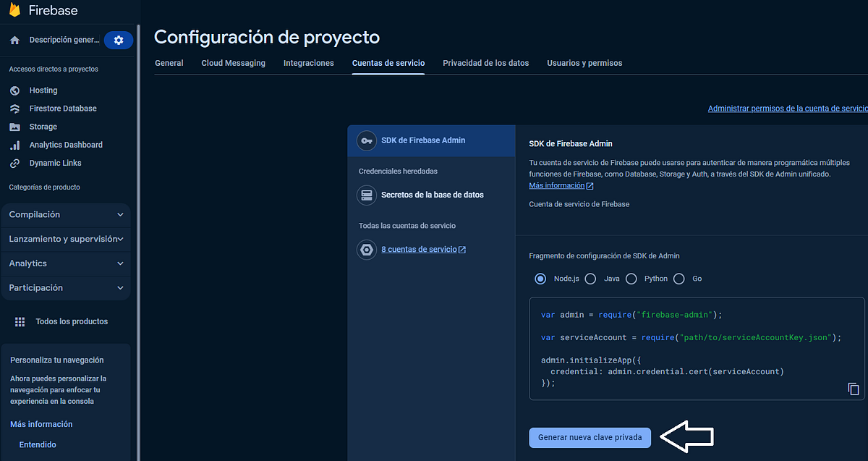Viewport: 868px width, 461px height.
Task: Click Generar nueva clave privada
Action: (590, 437)
